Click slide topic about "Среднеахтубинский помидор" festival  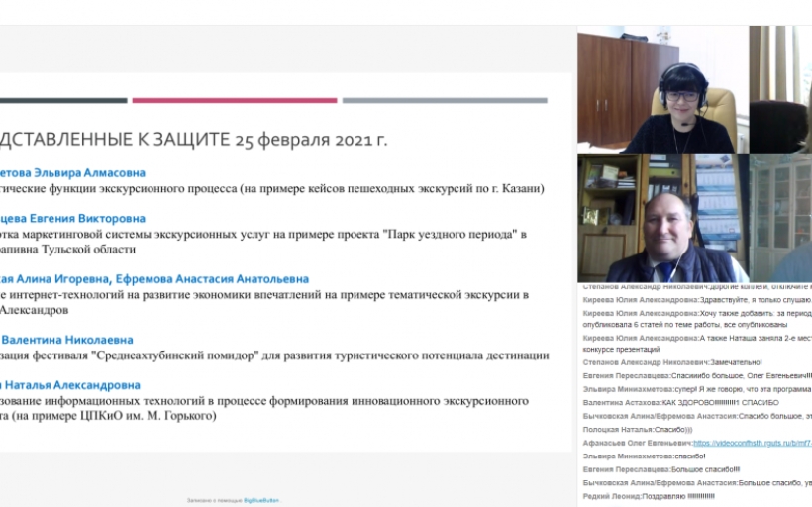pyautogui.click(x=274, y=355)
